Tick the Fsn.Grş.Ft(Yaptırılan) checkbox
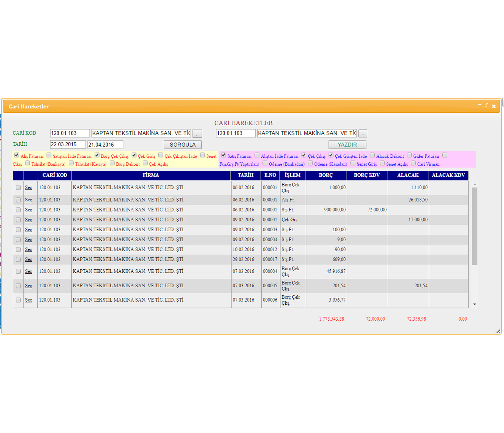Screen dimensions: 504x433 point(445,155)
